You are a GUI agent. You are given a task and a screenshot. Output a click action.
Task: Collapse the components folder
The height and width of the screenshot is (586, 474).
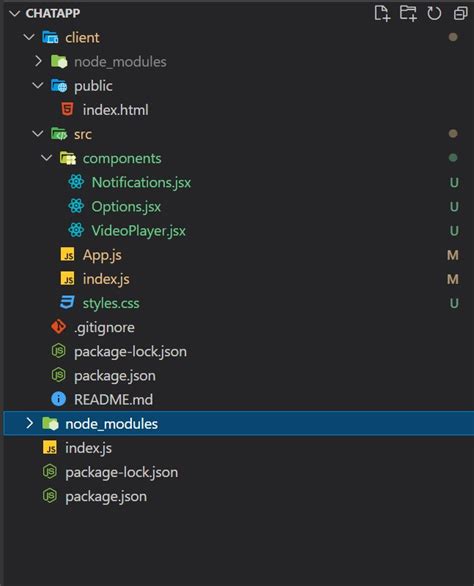[46, 158]
